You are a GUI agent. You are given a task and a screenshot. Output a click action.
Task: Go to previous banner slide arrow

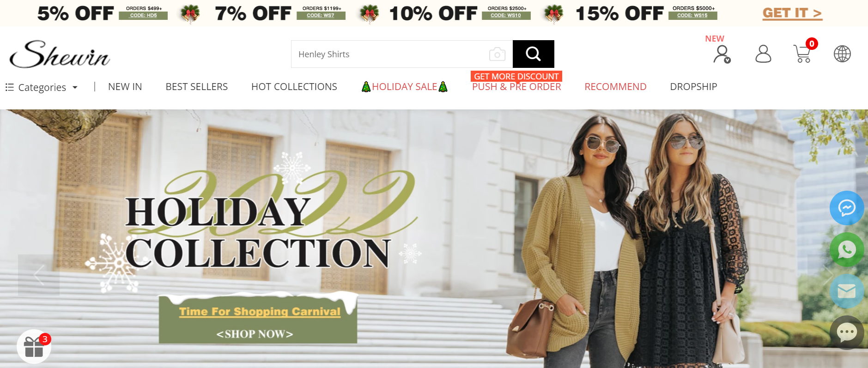tap(39, 275)
